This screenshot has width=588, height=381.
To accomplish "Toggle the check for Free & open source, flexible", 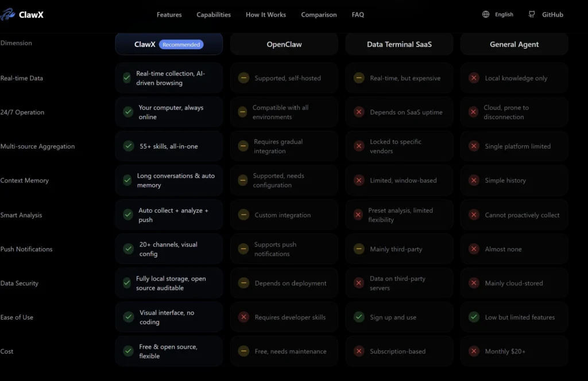I will pos(128,351).
